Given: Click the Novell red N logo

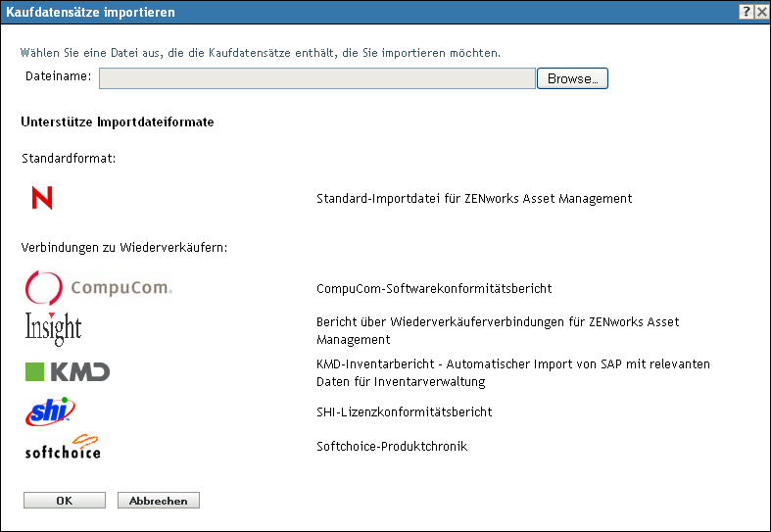Looking at the screenshot, I should (x=42, y=198).
